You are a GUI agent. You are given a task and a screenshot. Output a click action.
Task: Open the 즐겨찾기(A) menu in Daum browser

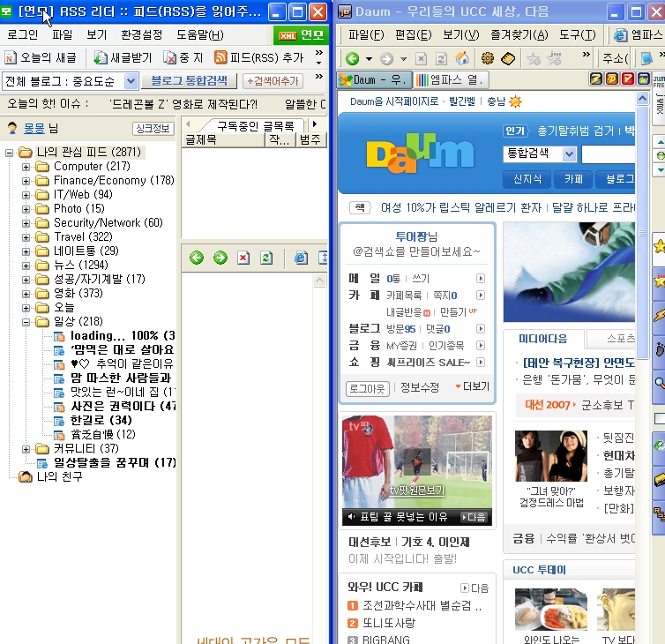tap(519, 34)
